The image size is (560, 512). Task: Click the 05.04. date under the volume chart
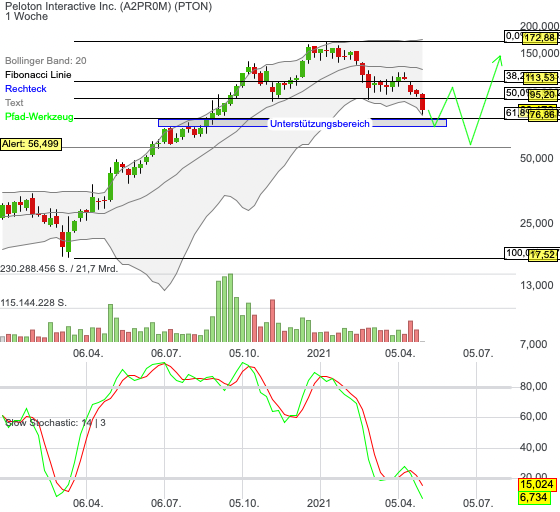[400, 353]
